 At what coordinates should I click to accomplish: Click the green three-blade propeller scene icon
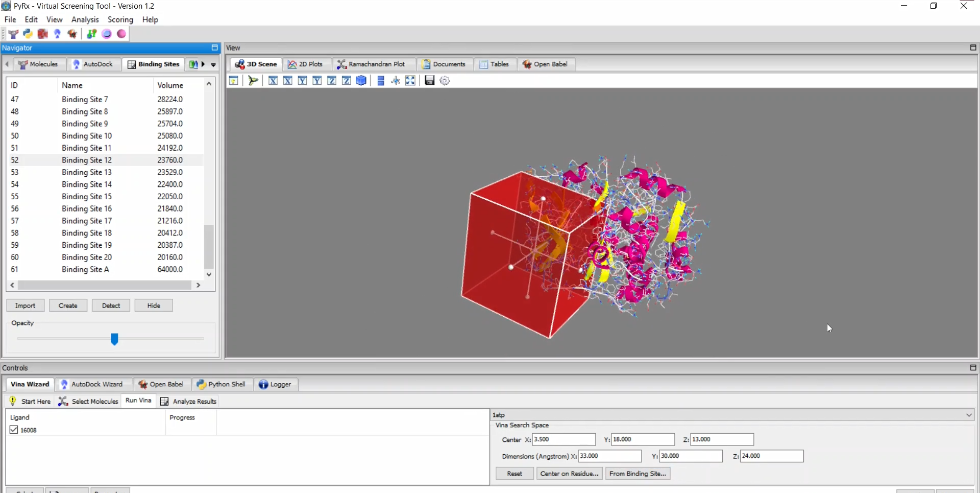pyautogui.click(x=253, y=81)
